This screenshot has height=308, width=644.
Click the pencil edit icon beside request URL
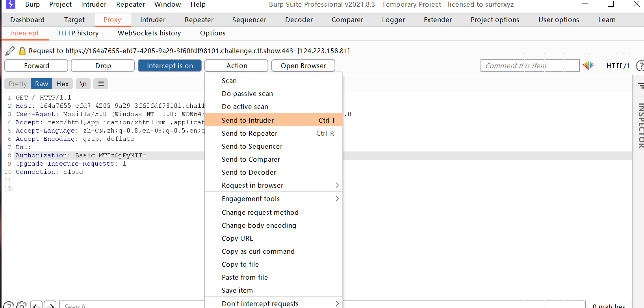(x=10, y=51)
